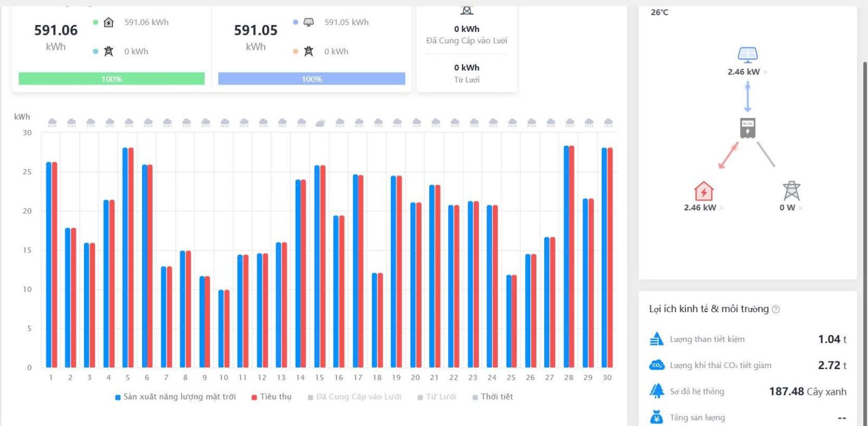The image size is (868, 426).
Task: Click the Tổng sản lượng label
Action: click(x=697, y=417)
